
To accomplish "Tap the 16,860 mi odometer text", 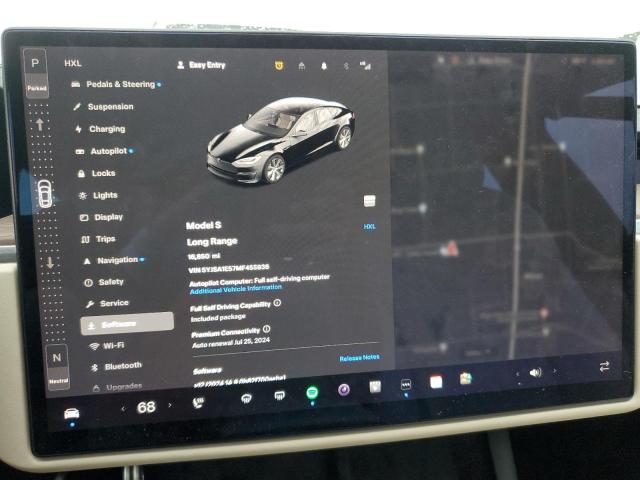I will click(x=204, y=256).
